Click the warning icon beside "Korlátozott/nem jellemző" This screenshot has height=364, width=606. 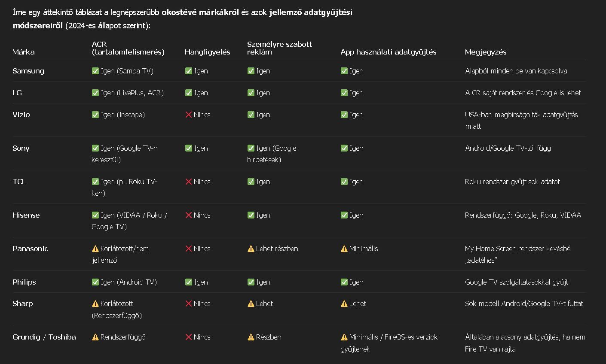click(95, 249)
